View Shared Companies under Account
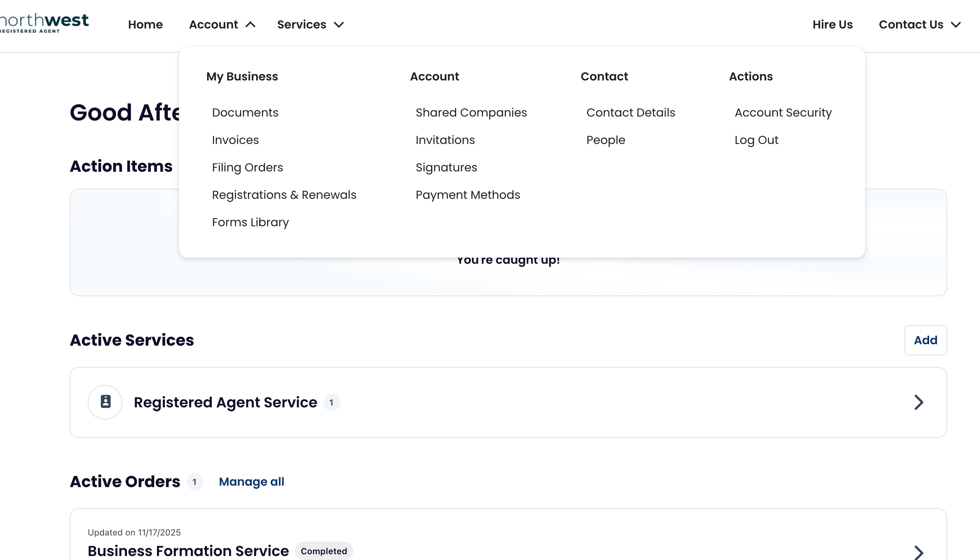 tap(471, 112)
